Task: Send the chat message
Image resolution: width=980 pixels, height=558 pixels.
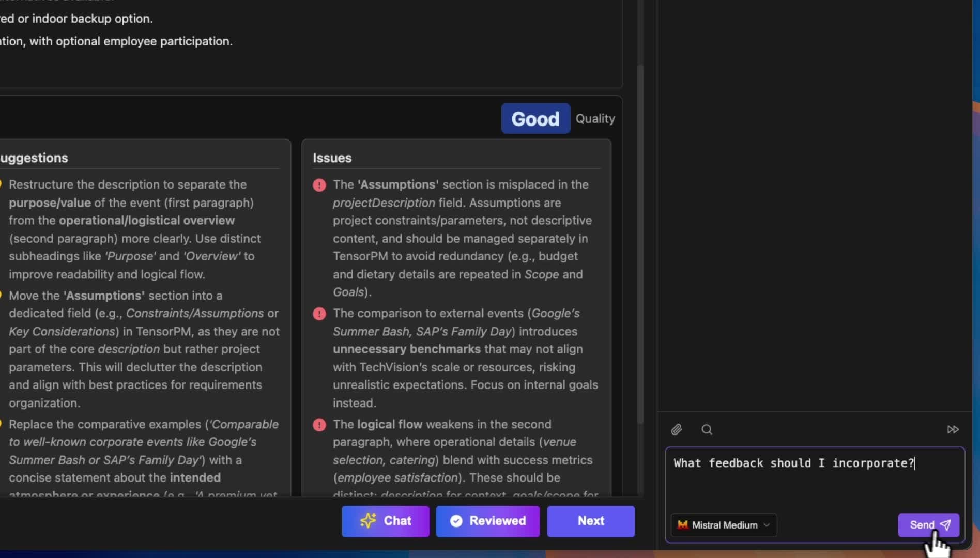Action: (928, 525)
